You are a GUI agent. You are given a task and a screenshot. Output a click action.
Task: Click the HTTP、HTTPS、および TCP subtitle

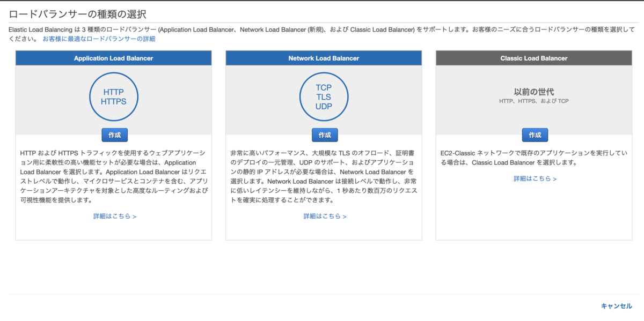[x=534, y=101]
